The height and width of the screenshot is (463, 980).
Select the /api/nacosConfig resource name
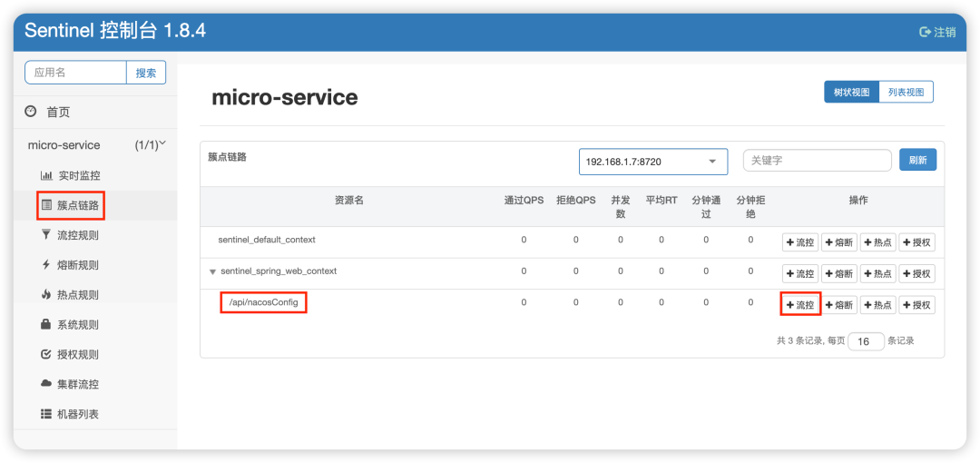click(x=264, y=303)
